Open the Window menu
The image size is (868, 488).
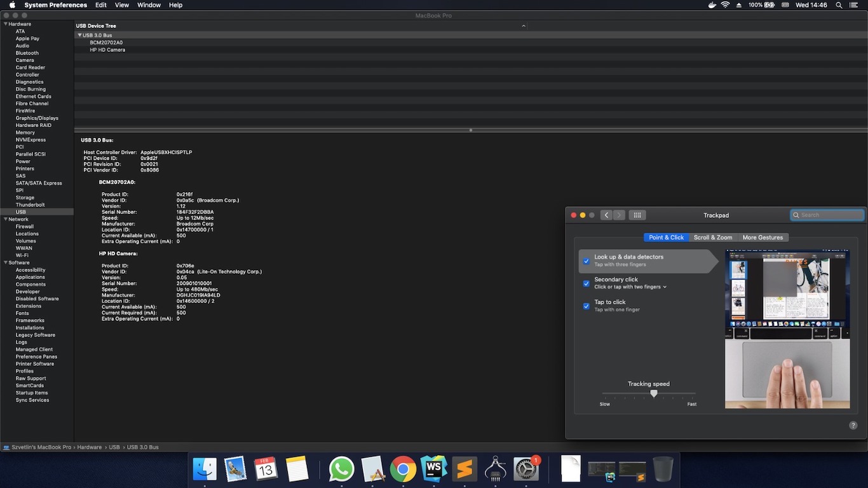[149, 5]
